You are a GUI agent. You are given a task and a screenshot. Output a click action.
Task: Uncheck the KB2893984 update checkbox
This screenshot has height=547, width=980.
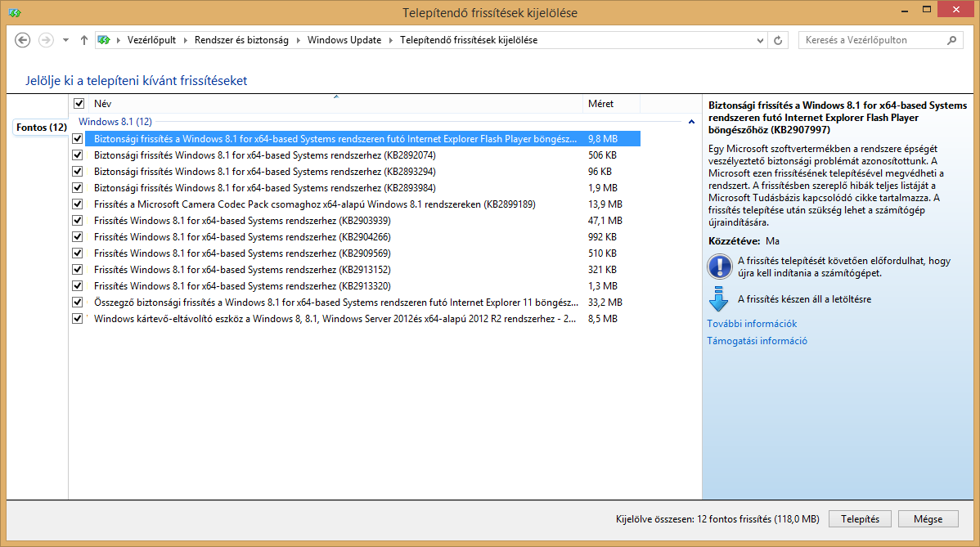coord(78,187)
